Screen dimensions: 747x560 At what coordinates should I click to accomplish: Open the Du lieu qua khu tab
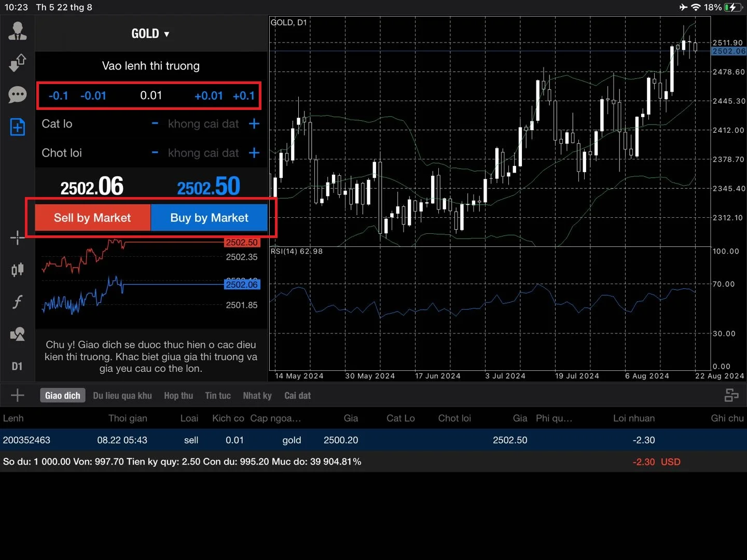(x=122, y=396)
